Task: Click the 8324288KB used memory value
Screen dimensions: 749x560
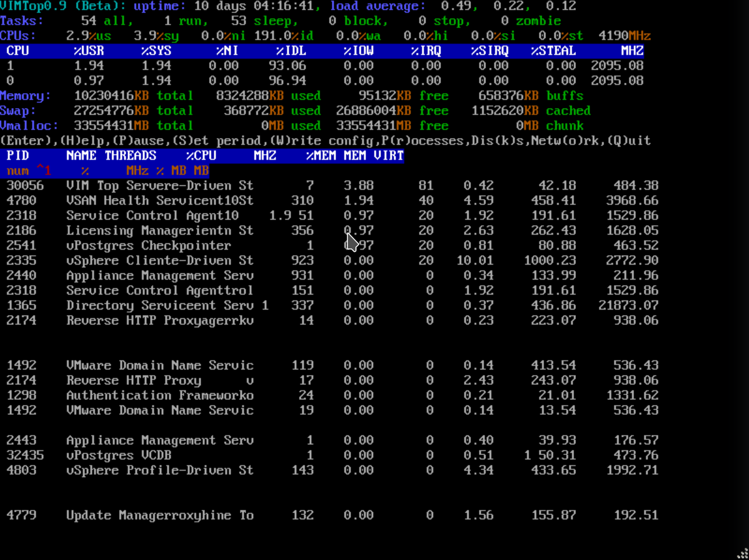Action: click(250, 96)
